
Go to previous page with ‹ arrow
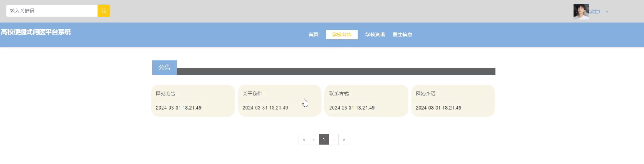(314, 139)
